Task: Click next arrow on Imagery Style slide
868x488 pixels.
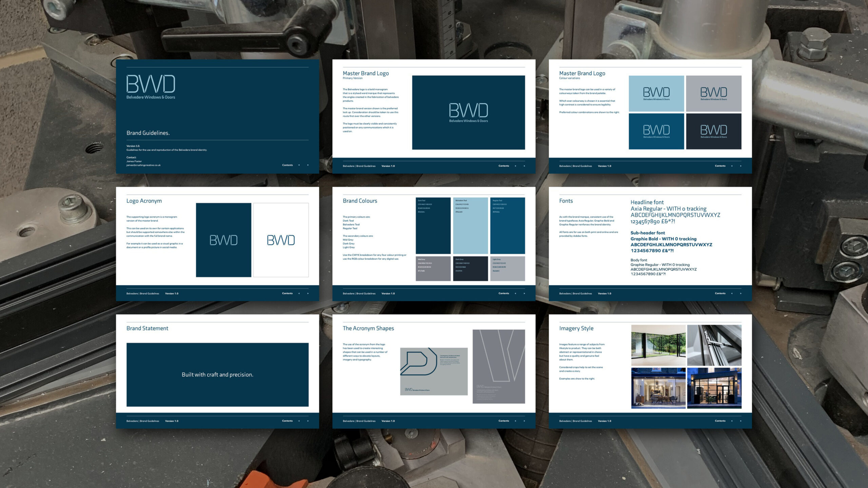Action: tap(741, 421)
